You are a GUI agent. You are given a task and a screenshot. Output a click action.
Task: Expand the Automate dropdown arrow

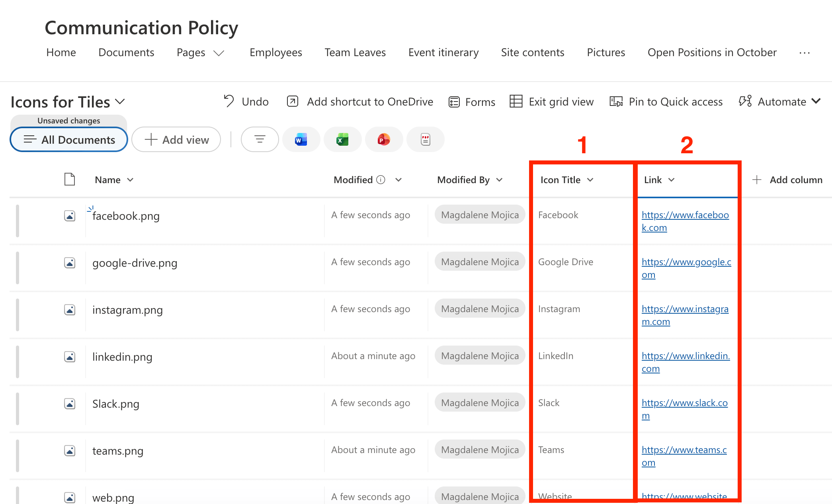click(x=816, y=102)
